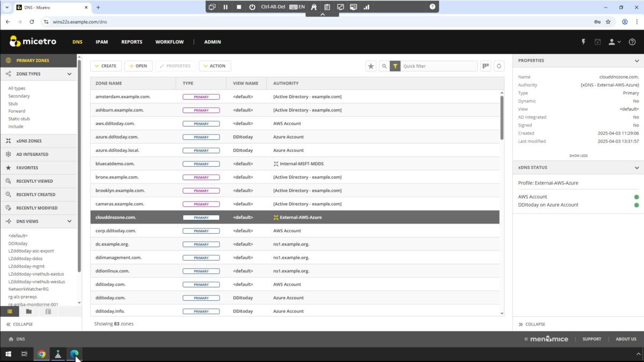The height and width of the screenshot is (362, 644).
Task: Open the column settings icon beside refresh
Action: [485, 65]
